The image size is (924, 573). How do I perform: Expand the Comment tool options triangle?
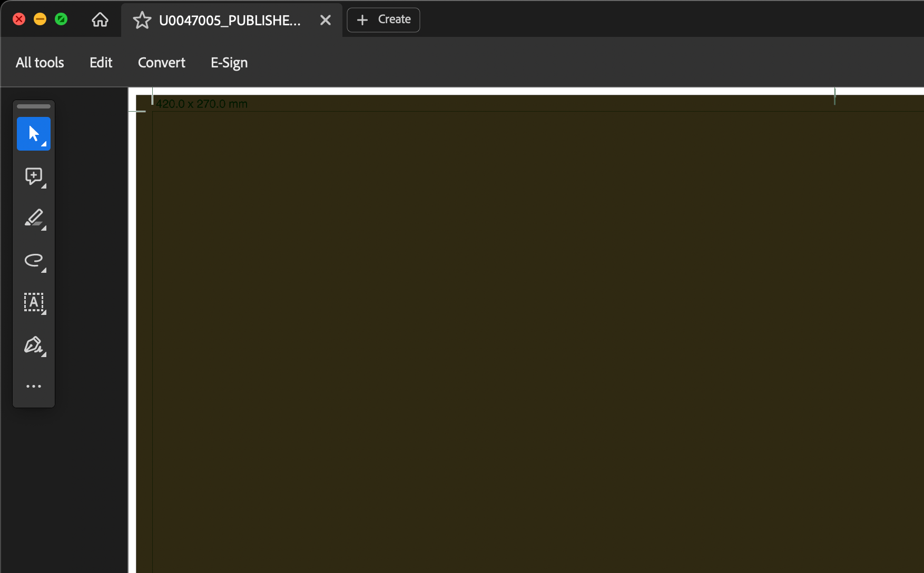[44, 186]
